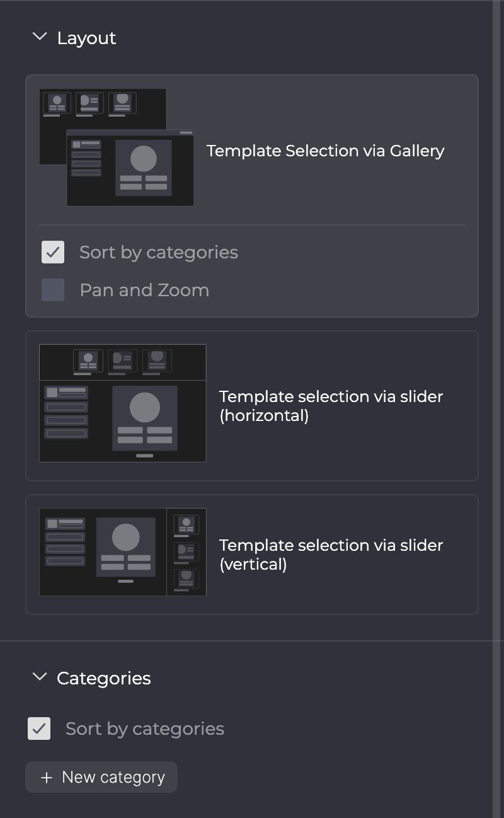Viewport: 504px width, 818px height.
Task: Uncheck Sort by categories in the Gallery layout card
Action: pos(53,252)
